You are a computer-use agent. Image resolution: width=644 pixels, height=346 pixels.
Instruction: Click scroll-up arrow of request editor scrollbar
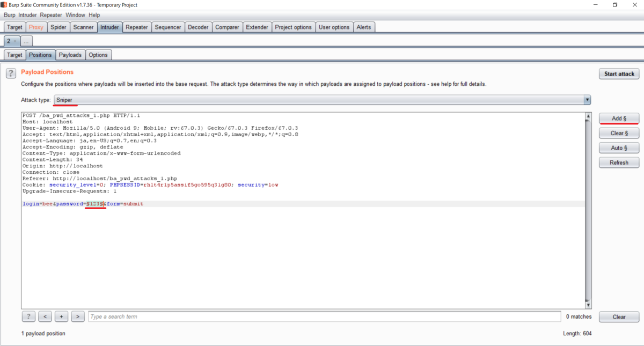tap(588, 116)
